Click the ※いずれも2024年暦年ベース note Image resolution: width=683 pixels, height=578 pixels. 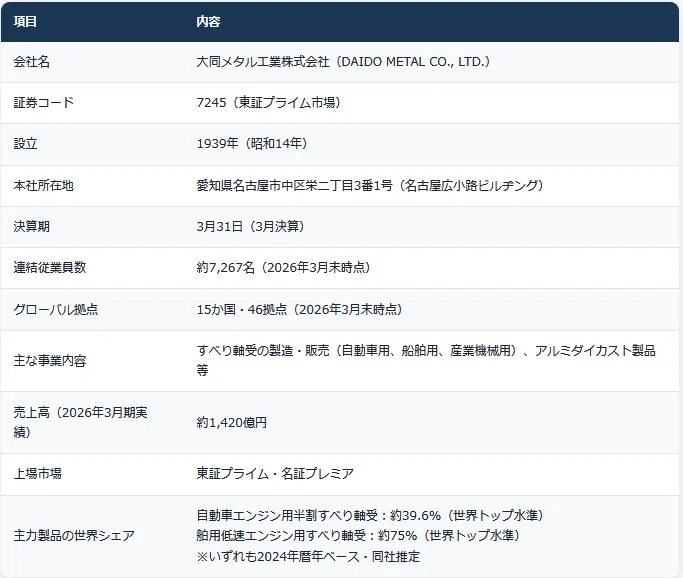(x=308, y=556)
